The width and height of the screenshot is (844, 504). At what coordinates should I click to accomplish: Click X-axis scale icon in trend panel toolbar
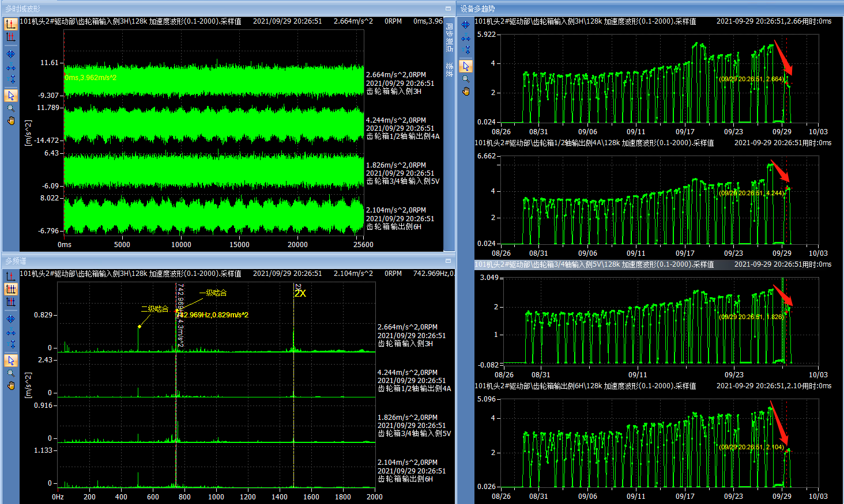[x=466, y=39]
